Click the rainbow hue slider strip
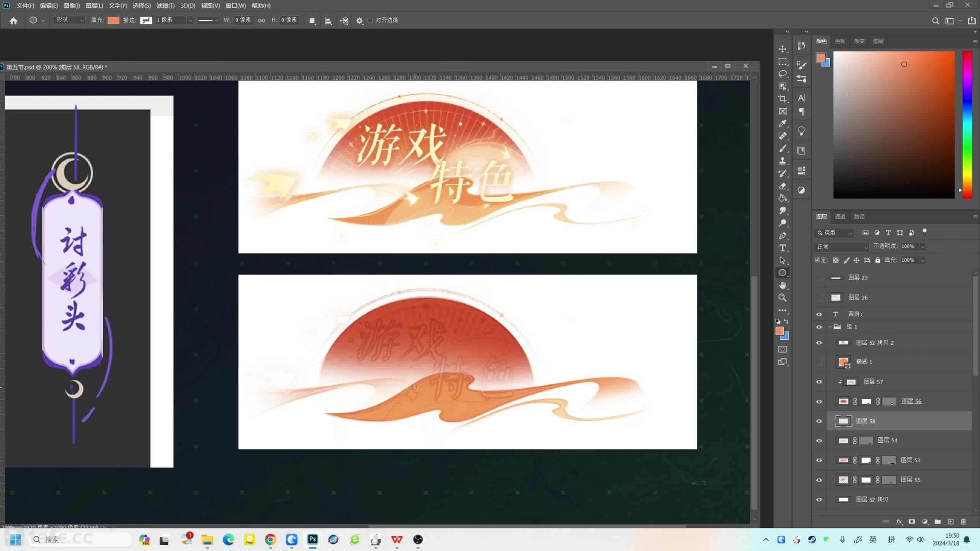 coord(967,125)
